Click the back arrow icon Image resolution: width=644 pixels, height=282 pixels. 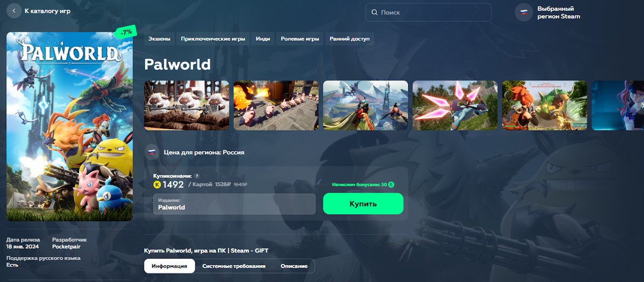point(13,11)
